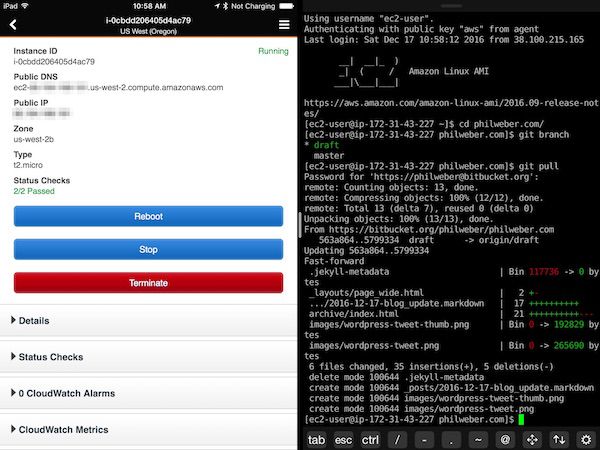
Task: Select the Public DNS value
Action: (x=118, y=88)
